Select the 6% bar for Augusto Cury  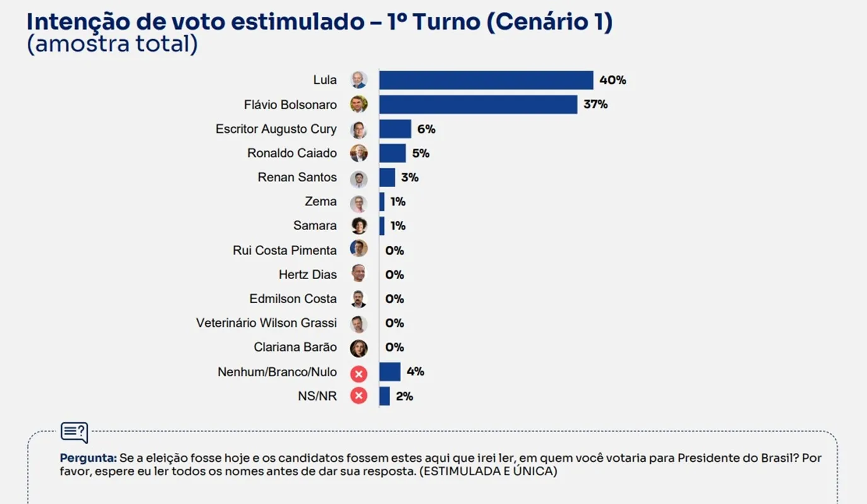pos(395,129)
